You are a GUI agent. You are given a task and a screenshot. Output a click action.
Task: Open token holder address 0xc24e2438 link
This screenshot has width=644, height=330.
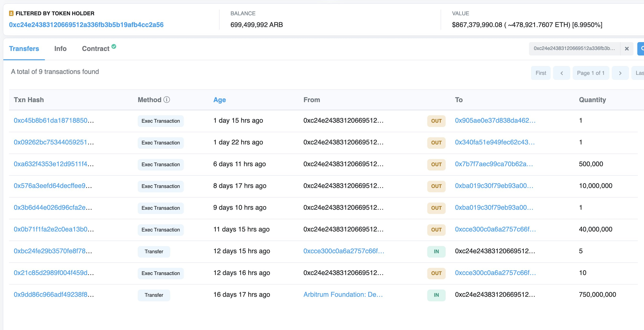86,25
